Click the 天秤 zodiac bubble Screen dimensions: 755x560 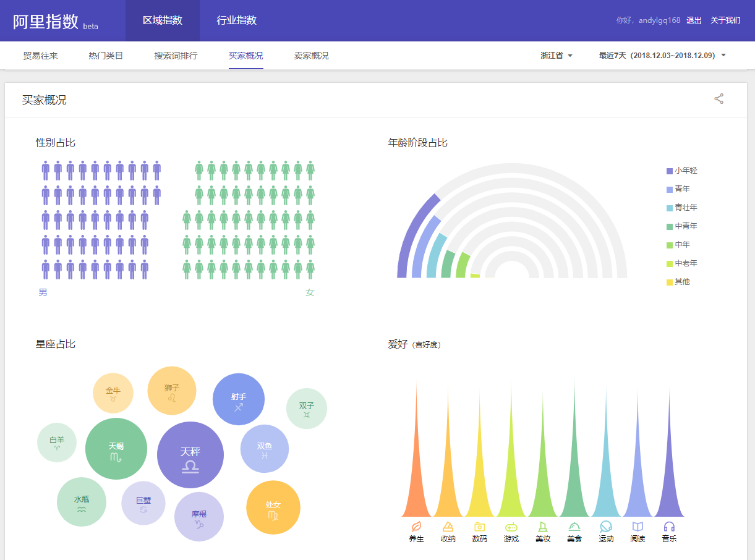190,456
